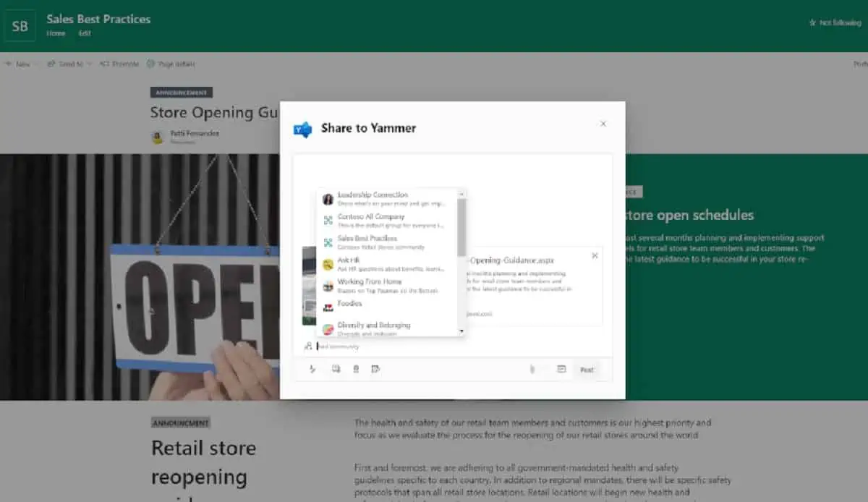This screenshot has height=502, width=868.
Task: Open the Sales Best Practices site title
Action: point(99,20)
